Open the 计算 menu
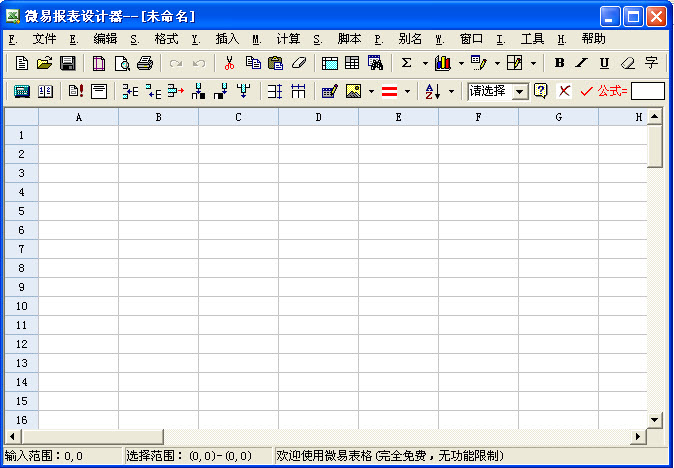Image resolution: width=674 pixels, height=468 pixels. [288, 39]
